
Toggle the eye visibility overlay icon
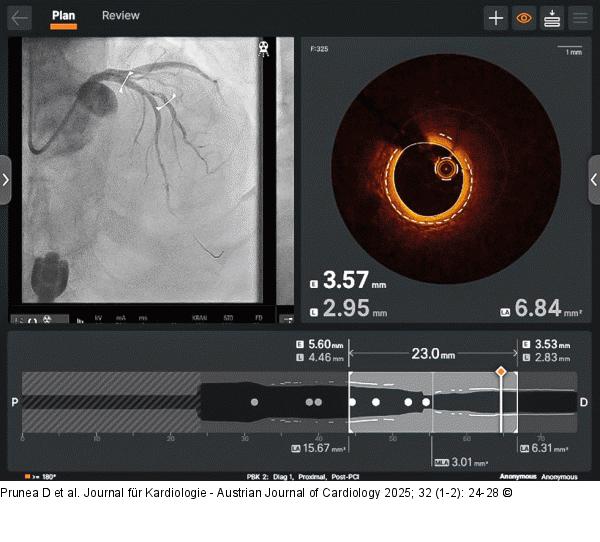[524, 18]
